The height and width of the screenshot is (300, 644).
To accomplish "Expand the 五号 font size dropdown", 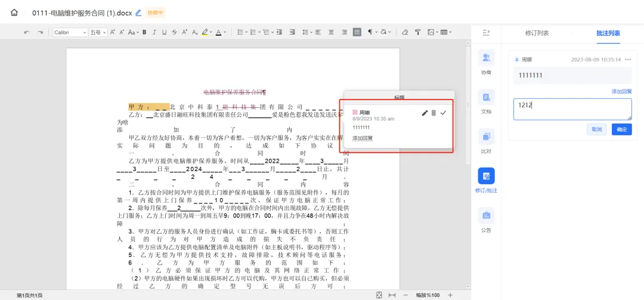I will click(x=98, y=32).
